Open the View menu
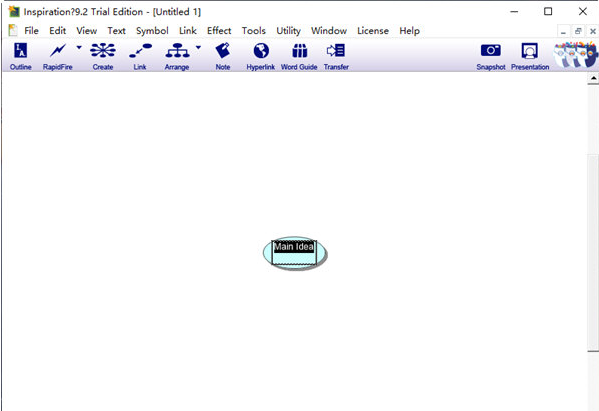599x411 pixels. point(87,31)
